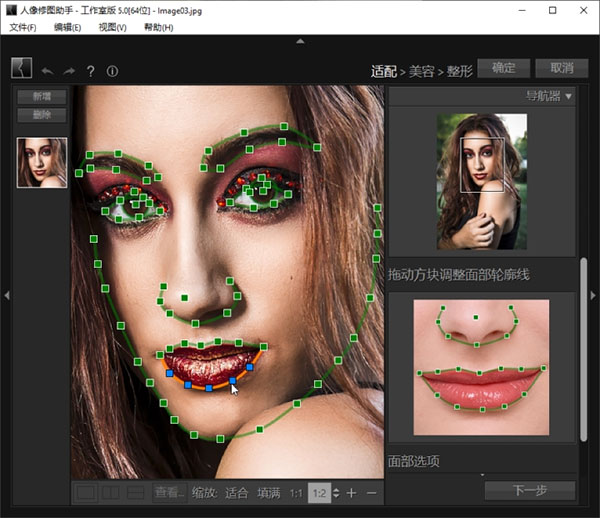Click the 下一步 next step button

click(x=529, y=490)
